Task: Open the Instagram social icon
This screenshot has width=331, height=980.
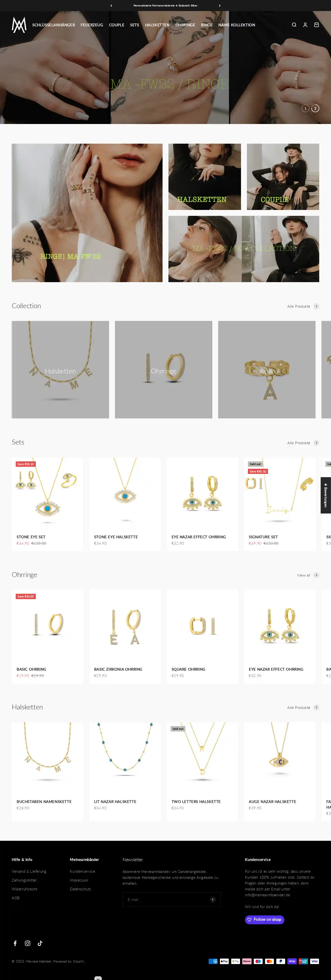Action: coord(28,943)
